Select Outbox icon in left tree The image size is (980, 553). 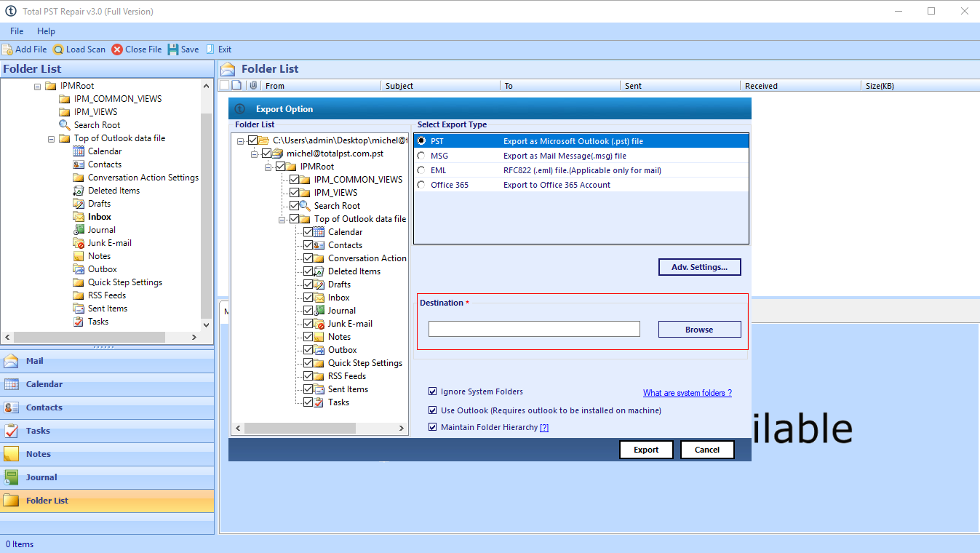click(79, 269)
